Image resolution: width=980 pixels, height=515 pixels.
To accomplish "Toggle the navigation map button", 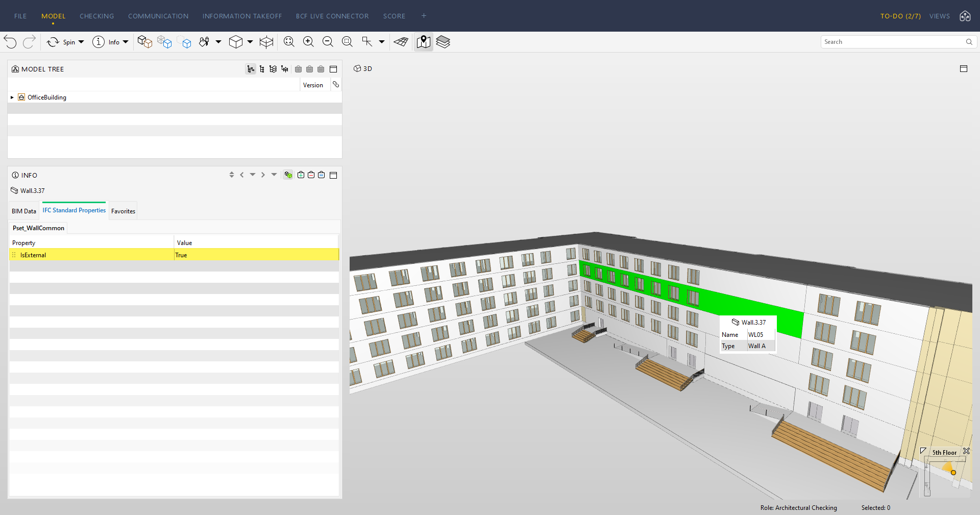I will pos(423,42).
